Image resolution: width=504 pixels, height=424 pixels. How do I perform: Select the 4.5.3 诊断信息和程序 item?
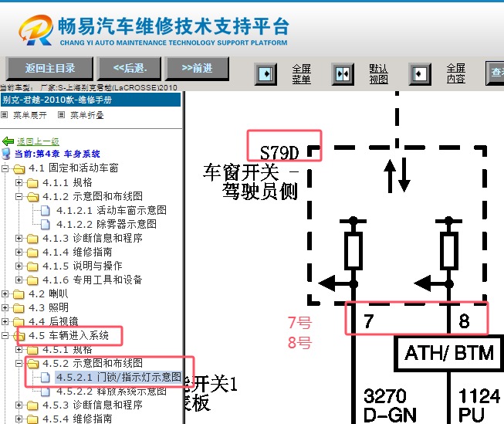pos(93,405)
